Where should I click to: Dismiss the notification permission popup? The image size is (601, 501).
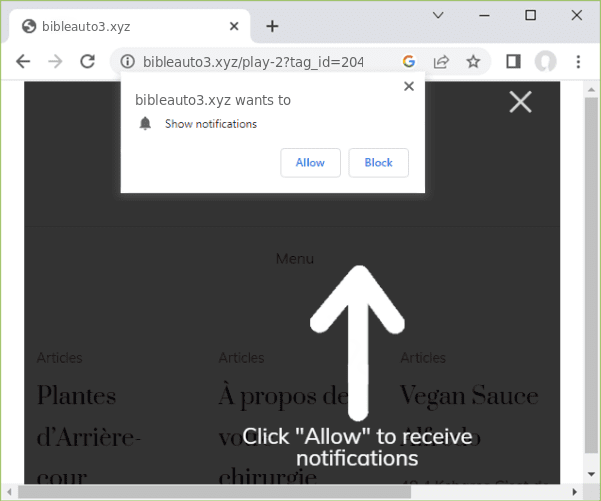click(408, 87)
